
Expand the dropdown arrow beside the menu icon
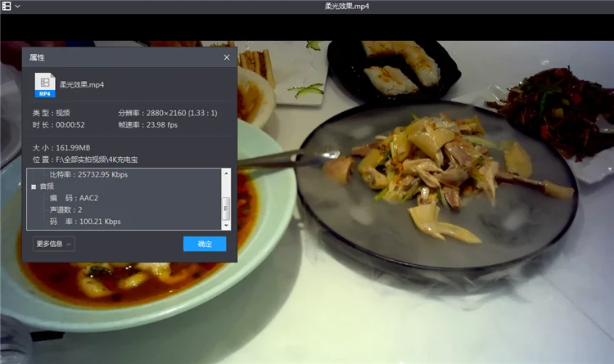click(x=18, y=7)
